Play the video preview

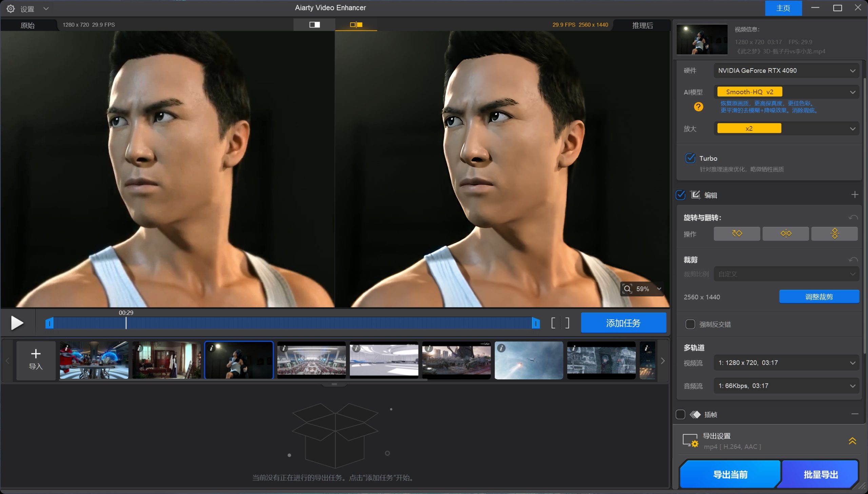17,323
